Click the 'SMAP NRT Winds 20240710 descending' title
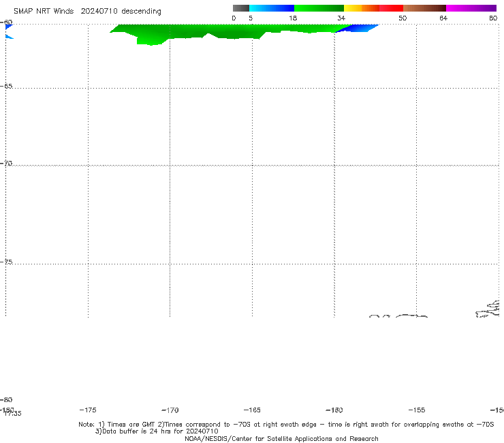 click(87, 12)
